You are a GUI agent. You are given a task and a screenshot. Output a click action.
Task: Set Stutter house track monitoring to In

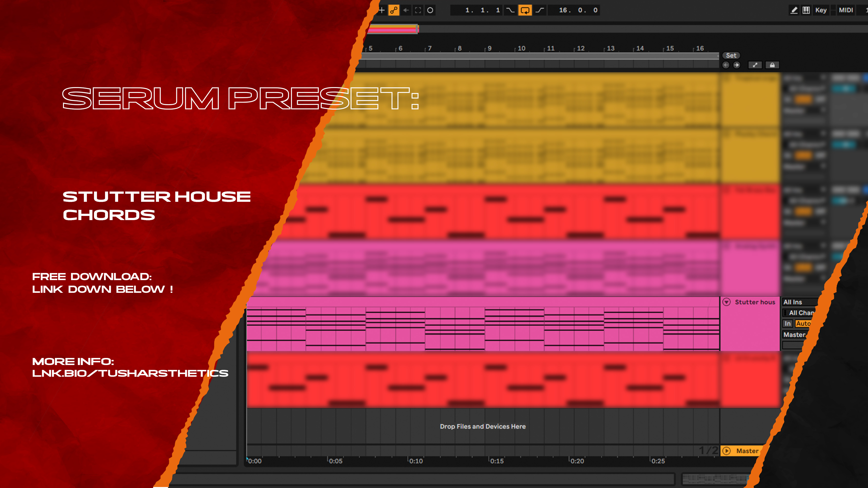tap(787, 324)
